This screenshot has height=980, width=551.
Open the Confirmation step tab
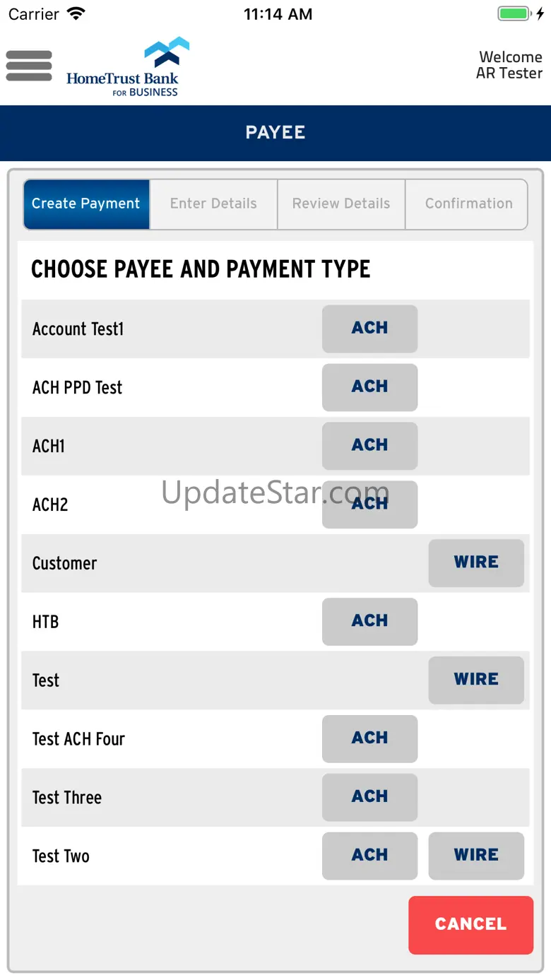pos(468,204)
